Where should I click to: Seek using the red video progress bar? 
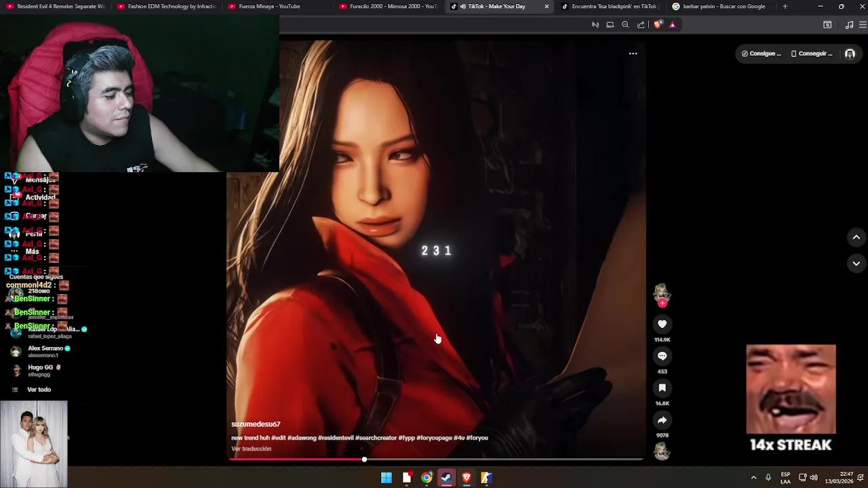(x=436, y=460)
